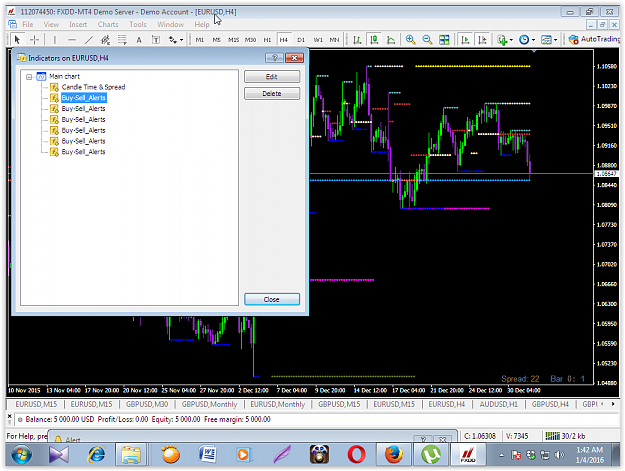625x471 pixels.
Task: Switch to AUDUSD,H1 chart tab
Action: 499,404
